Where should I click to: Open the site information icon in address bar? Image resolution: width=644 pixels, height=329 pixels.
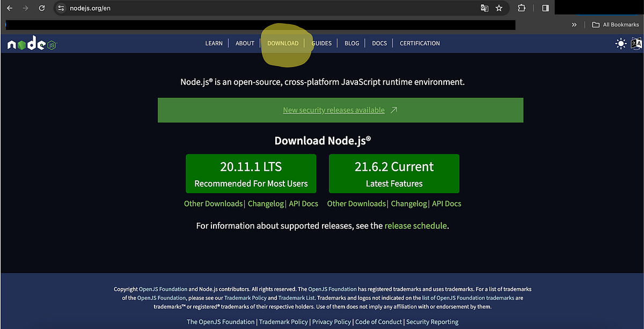point(61,8)
